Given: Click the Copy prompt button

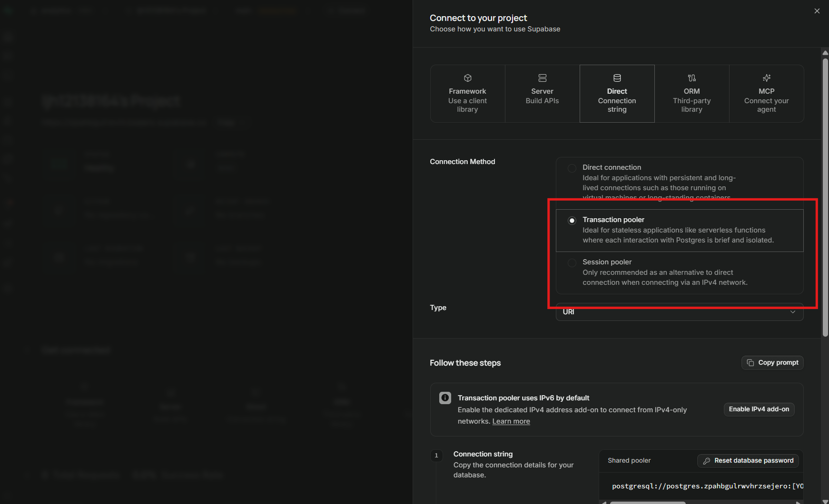Looking at the screenshot, I should (x=772, y=363).
